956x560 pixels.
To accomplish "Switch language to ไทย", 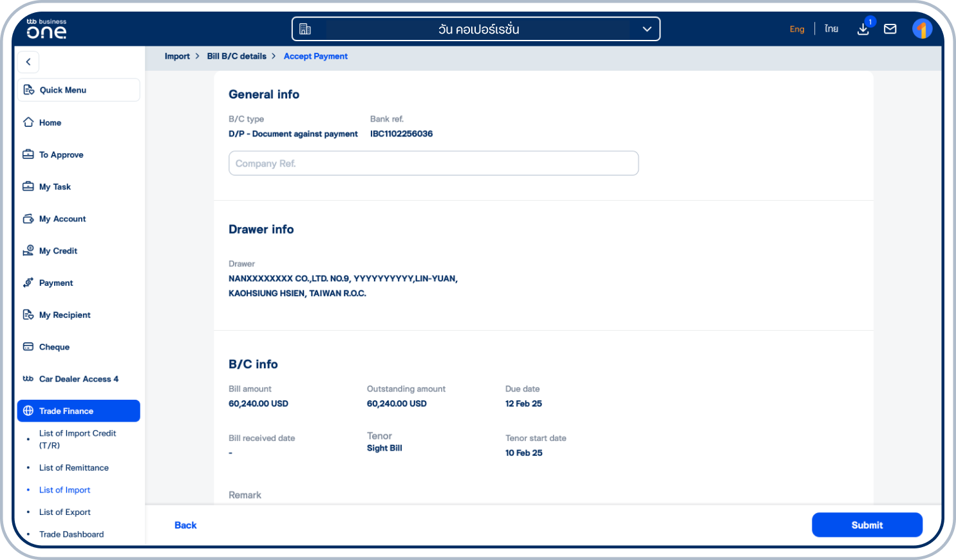I will click(831, 28).
